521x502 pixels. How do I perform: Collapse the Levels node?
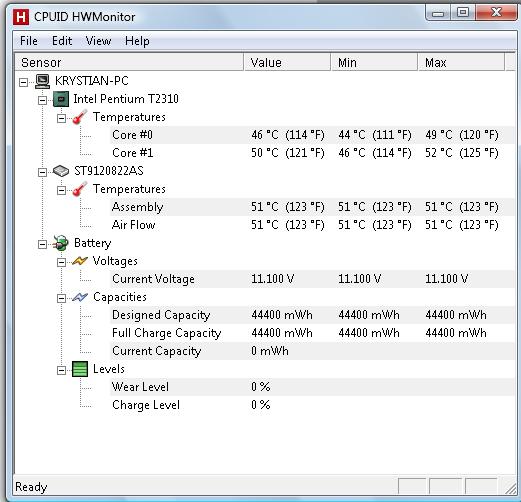(x=61, y=370)
